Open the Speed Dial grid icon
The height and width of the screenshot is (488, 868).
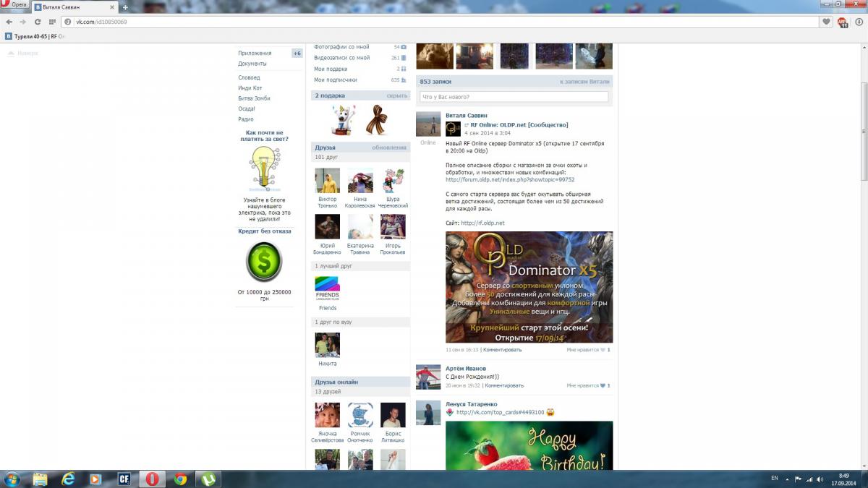coord(51,22)
